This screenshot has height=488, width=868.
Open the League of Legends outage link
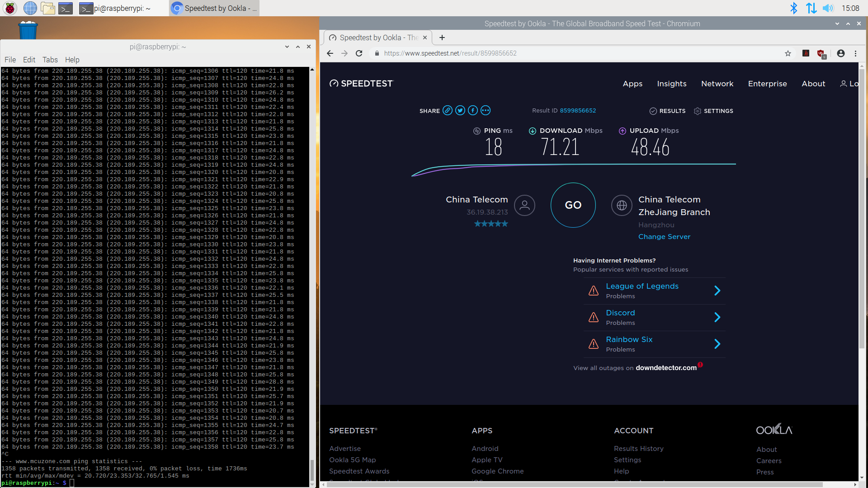[642, 286]
